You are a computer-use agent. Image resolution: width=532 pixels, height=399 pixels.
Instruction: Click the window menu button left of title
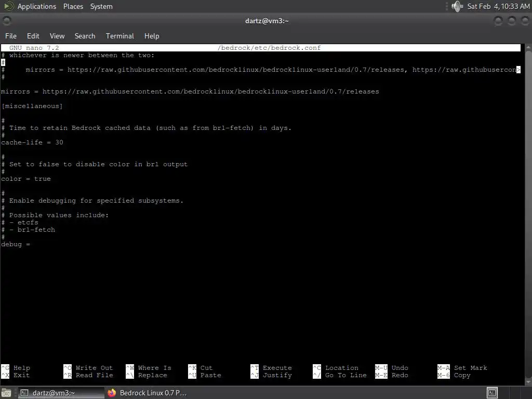point(6,21)
